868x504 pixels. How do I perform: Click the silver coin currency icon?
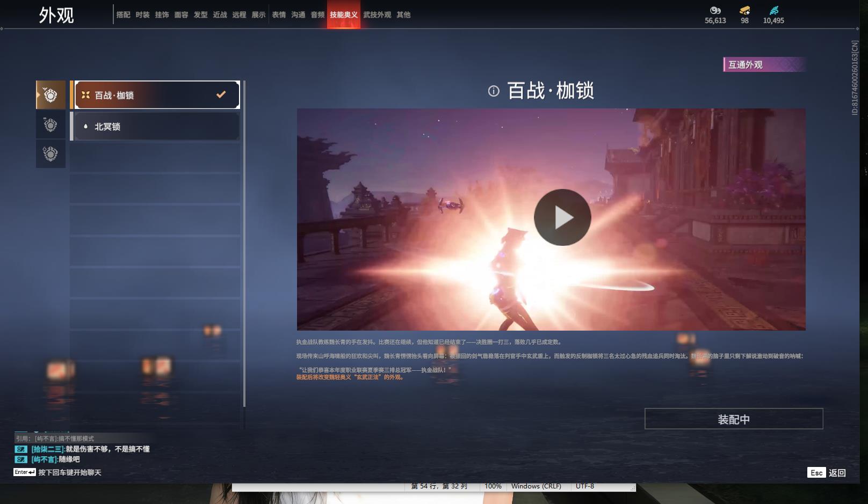tap(715, 10)
